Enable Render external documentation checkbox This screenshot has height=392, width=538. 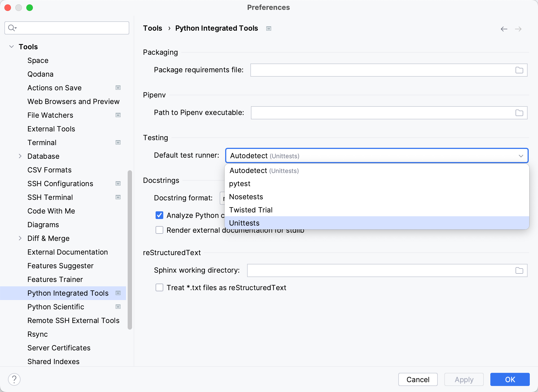click(159, 230)
